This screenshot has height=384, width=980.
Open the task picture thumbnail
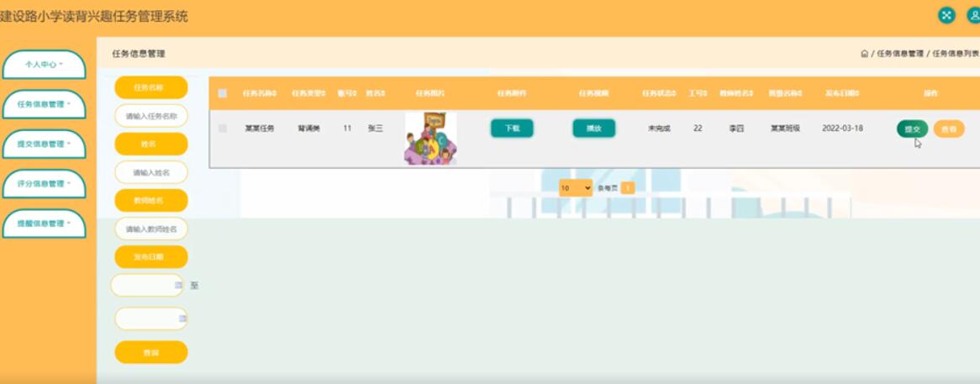(x=430, y=139)
